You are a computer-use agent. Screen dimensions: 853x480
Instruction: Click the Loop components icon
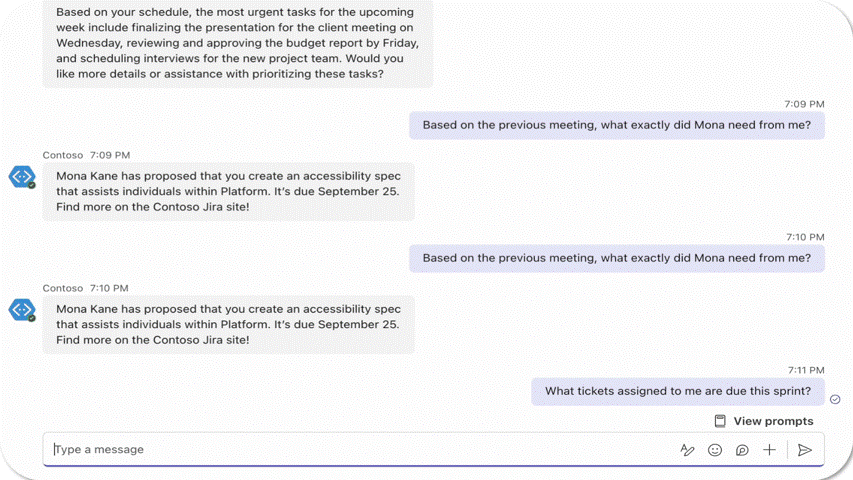pos(742,450)
